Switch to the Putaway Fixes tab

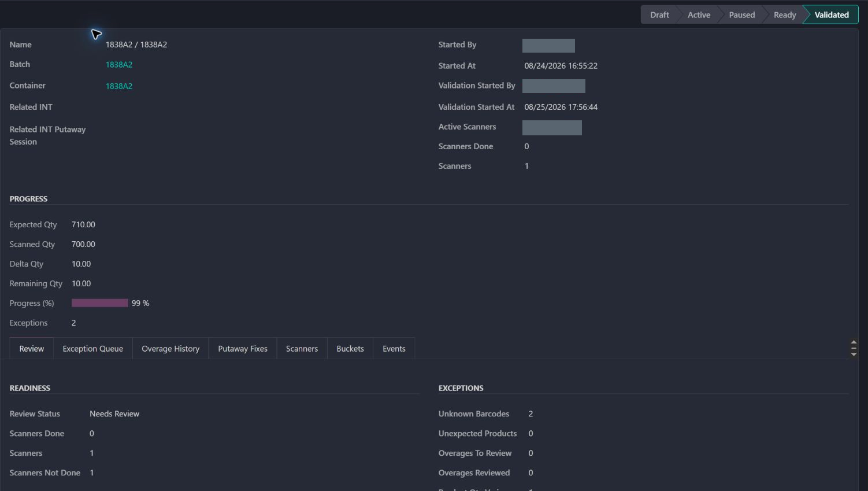[x=243, y=349]
